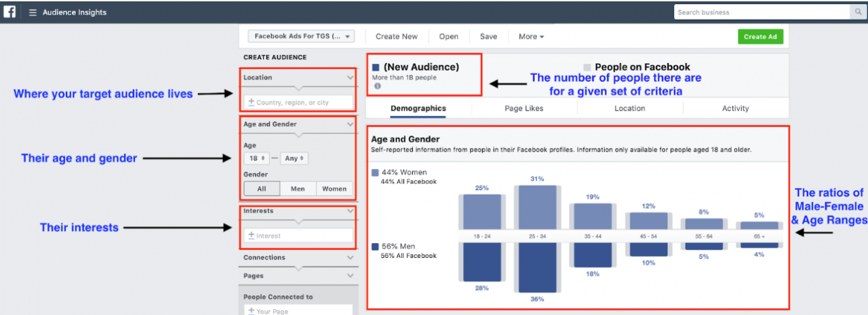Viewport: 868px width, 315px height.
Task: Switch to the Activity tab
Action: point(735,108)
